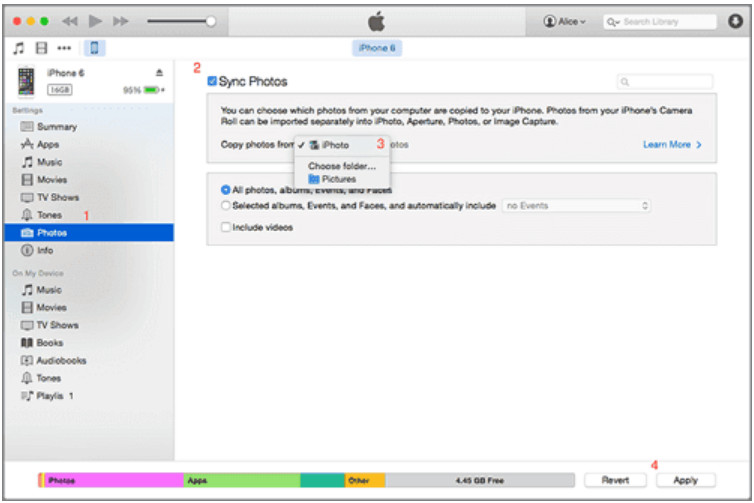
Task: Click the Revert button
Action: (x=615, y=480)
